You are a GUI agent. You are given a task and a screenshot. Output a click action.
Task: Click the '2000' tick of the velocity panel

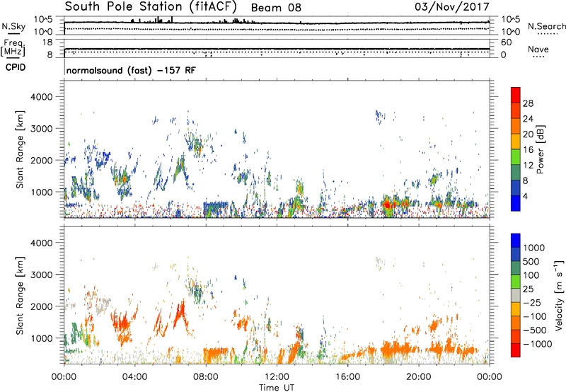click(42, 306)
